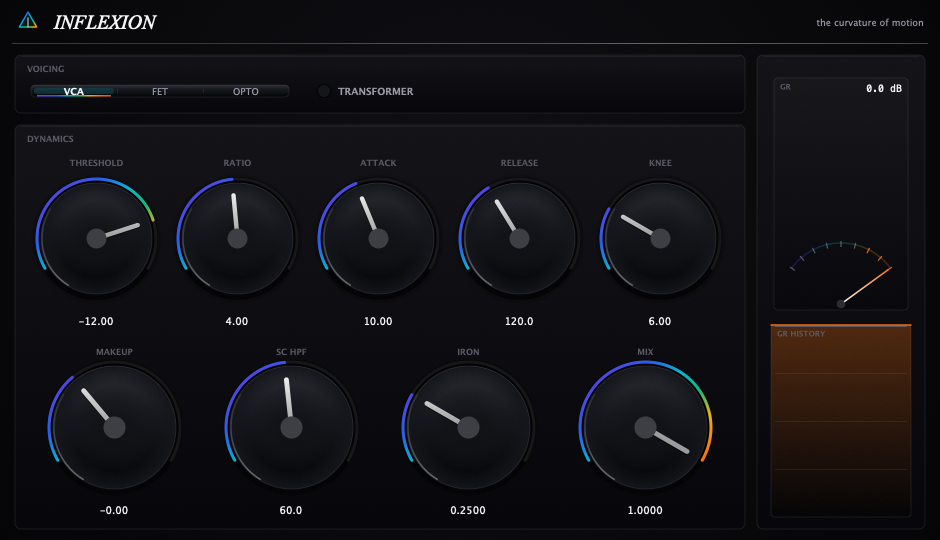Click the 0.0 dB gain reduction readout
This screenshot has width=940, height=540.
884,88
